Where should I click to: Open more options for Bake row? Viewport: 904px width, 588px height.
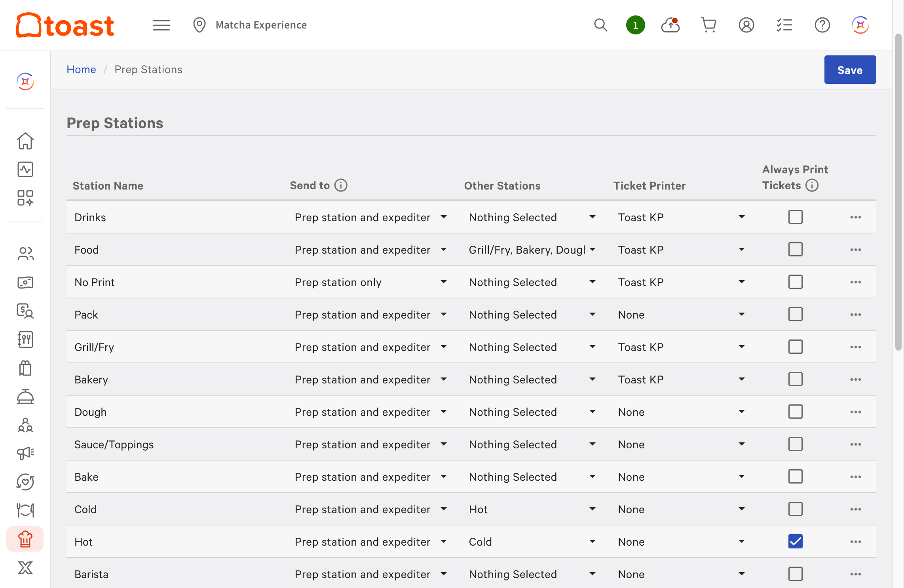(855, 477)
